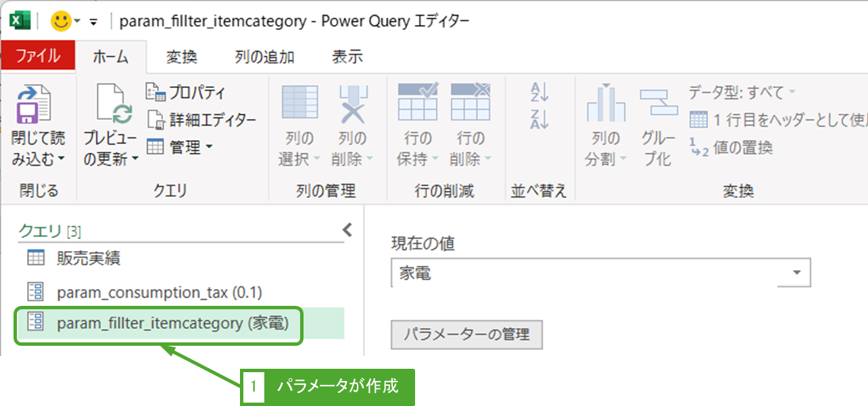
Task: Click the smiley feedback icon in title bar
Action: (x=61, y=22)
